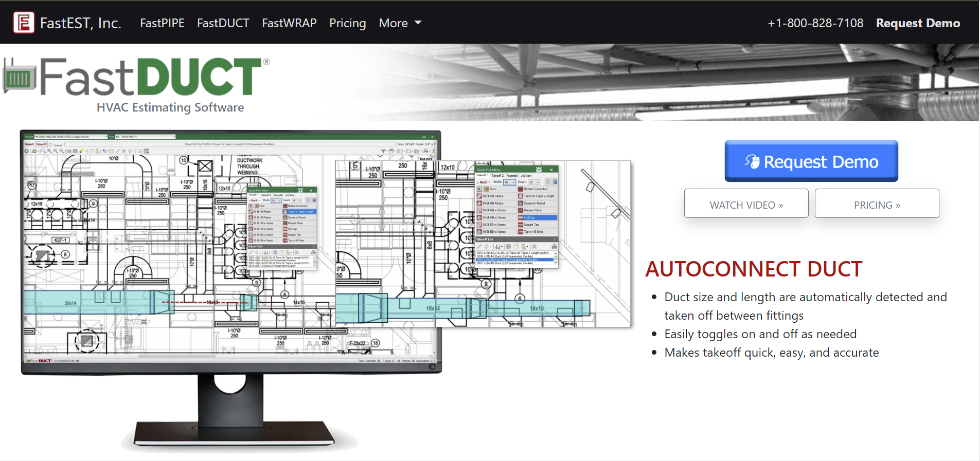The height and width of the screenshot is (461, 980).
Task: Open the FastDUCT navbar item
Action: pyautogui.click(x=223, y=23)
